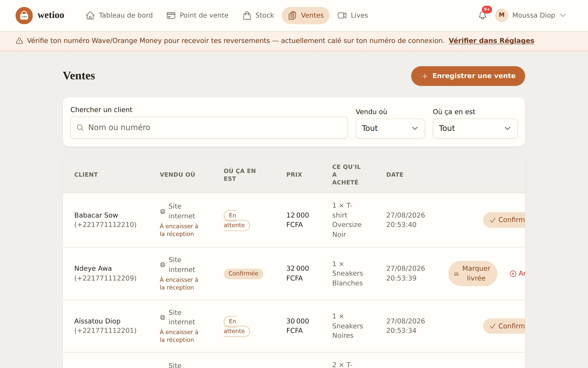This screenshot has width=588, height=368.
Task: Open the Vendu où dropdown
Action: (x=390, y=129)
